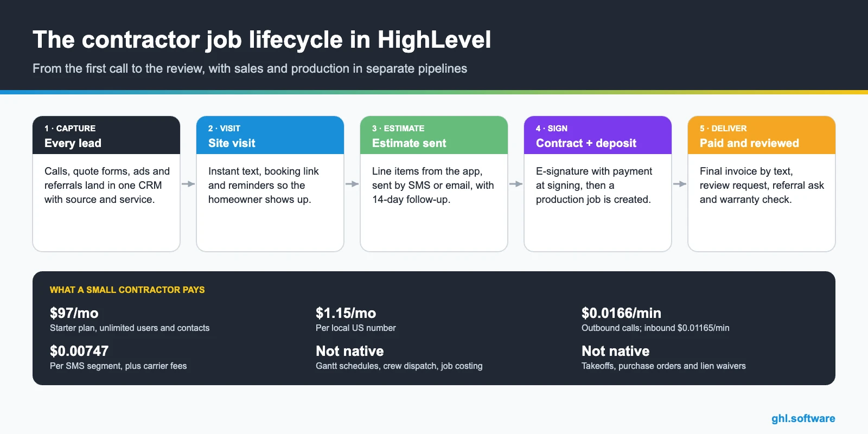Click the 'Estimate sent' card heading
Viewport: 868px width, 434px height.
coord(409,143)
